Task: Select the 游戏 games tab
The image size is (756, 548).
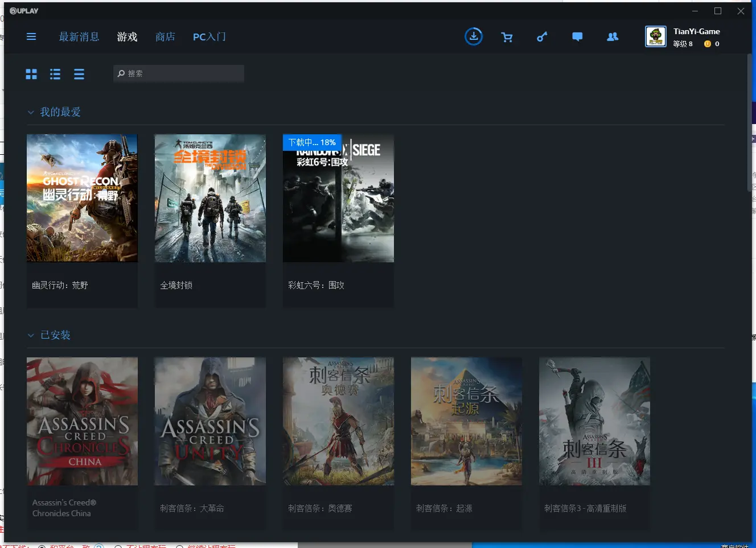Action: click(128, 37)
